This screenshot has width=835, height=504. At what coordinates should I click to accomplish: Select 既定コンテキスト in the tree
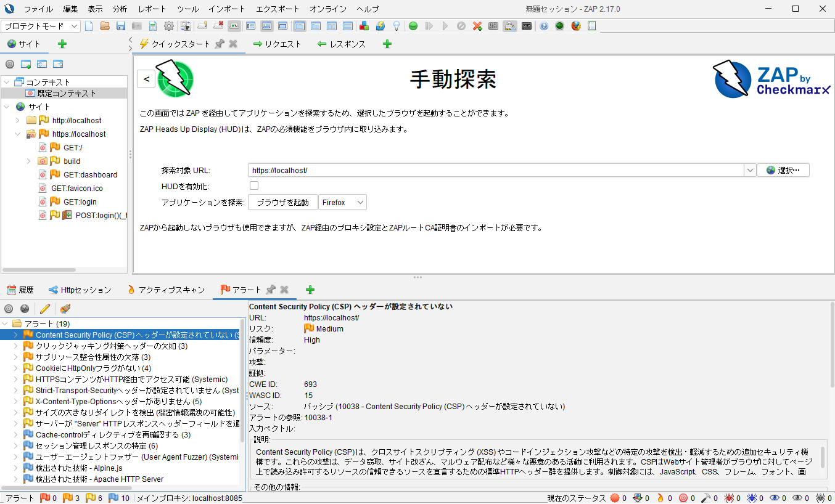click(67, 94)
